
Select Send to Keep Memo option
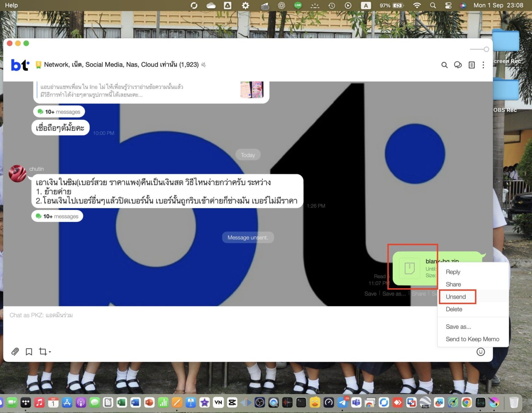coord(472,339)
